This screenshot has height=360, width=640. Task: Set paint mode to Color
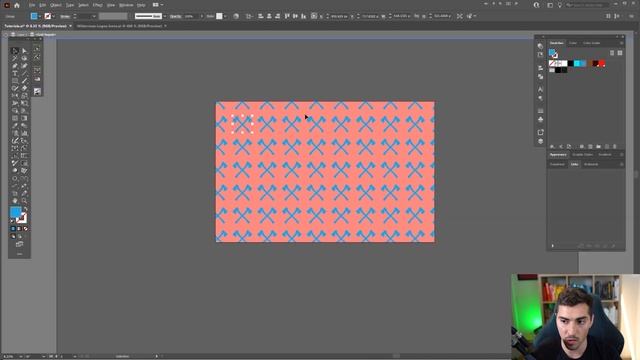13,229
